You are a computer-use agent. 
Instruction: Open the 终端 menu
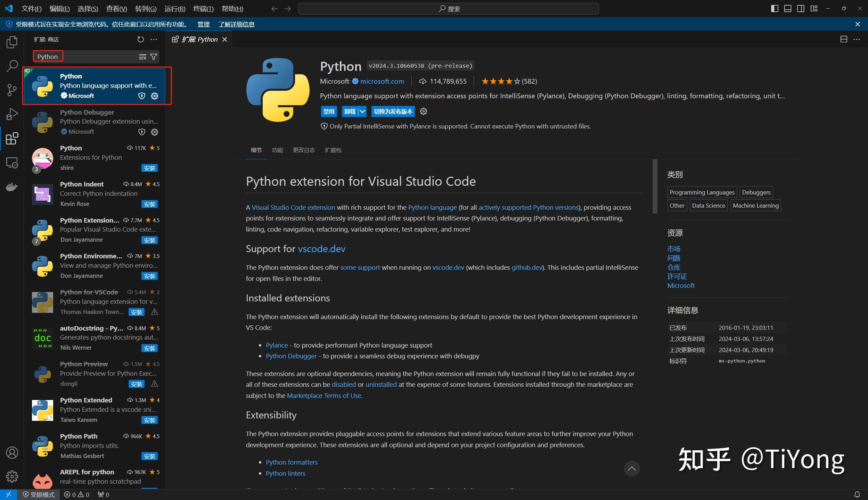click(x=203, y=9)
